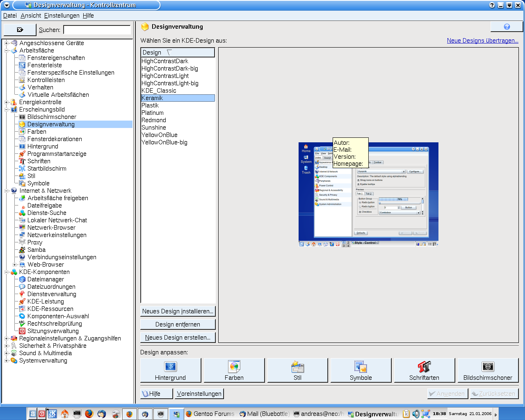This screenshot has height=420, width=525.
Task: Open Dateimanager module
Action: [46, 279]
